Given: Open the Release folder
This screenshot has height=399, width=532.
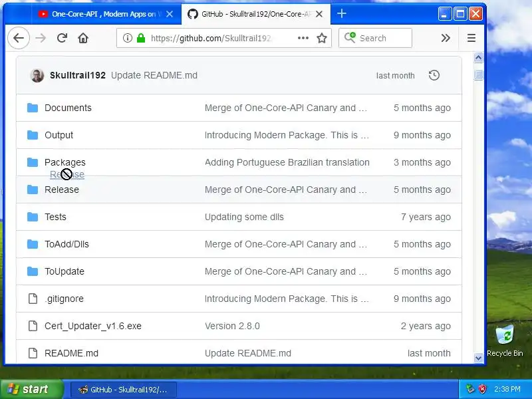Looking at the screenshot, I should click(x=61, y=190).
